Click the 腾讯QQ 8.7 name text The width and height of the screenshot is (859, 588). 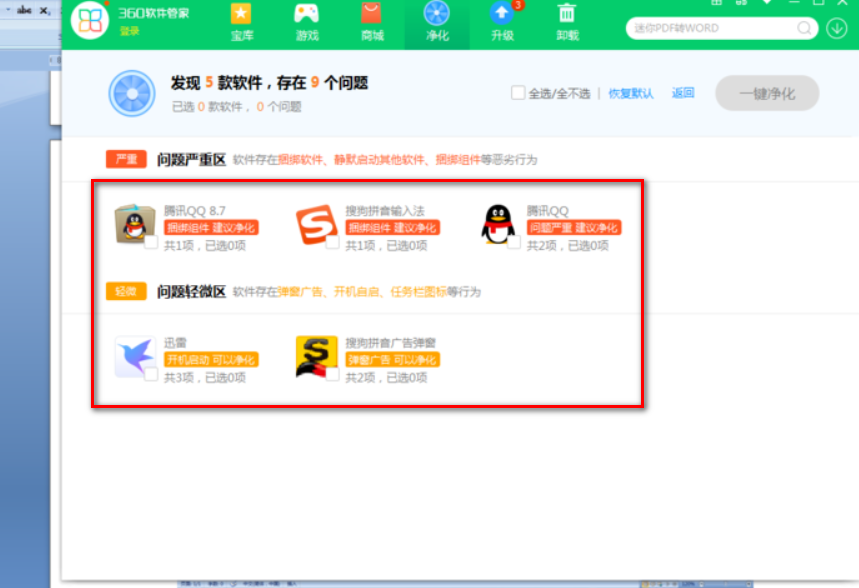pos(194,211)
